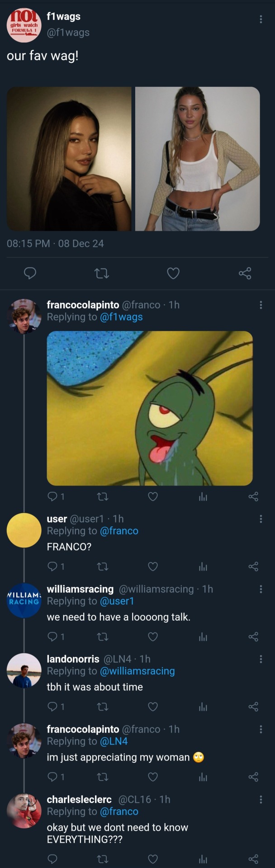Like the Plankton image reply

coord(153,497)
